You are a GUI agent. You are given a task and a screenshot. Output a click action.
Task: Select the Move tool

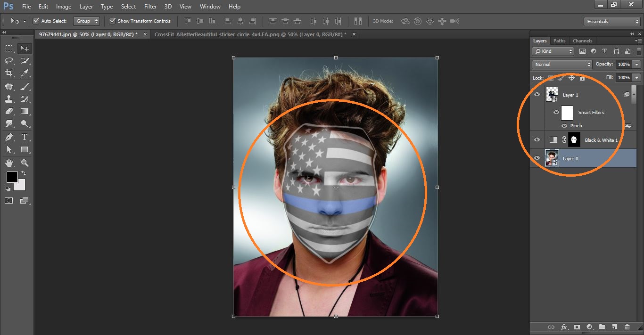(25, 48)
